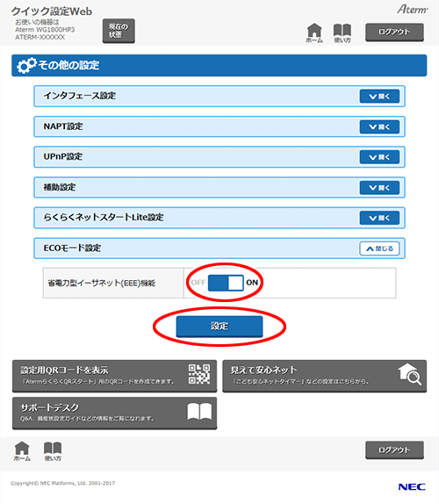This screenshot has width=439, height=504.
Task: Click the 省電力型イーサネット(EEE)機能 label
Action: (x=102, y=283)
